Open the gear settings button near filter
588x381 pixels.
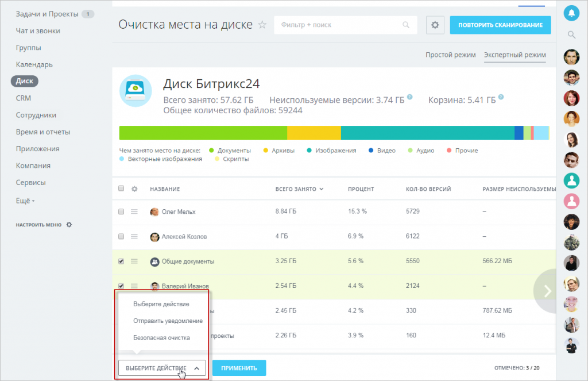point(435,25)
